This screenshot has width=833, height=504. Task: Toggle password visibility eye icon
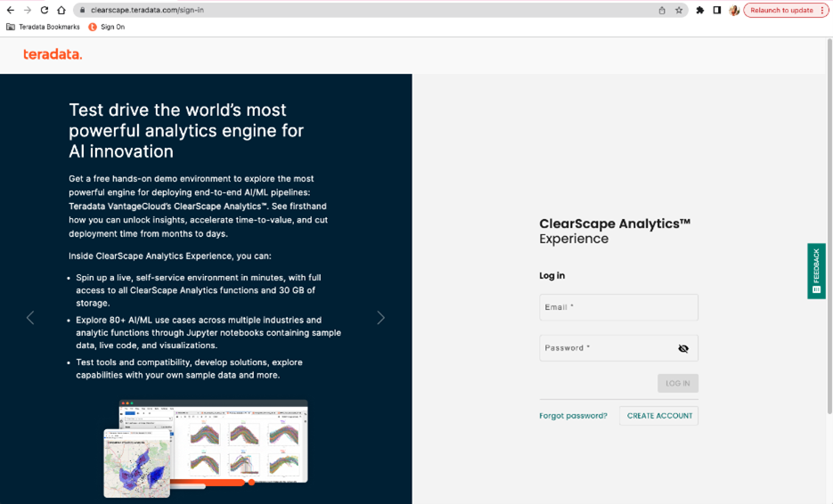tap(683, 348)
